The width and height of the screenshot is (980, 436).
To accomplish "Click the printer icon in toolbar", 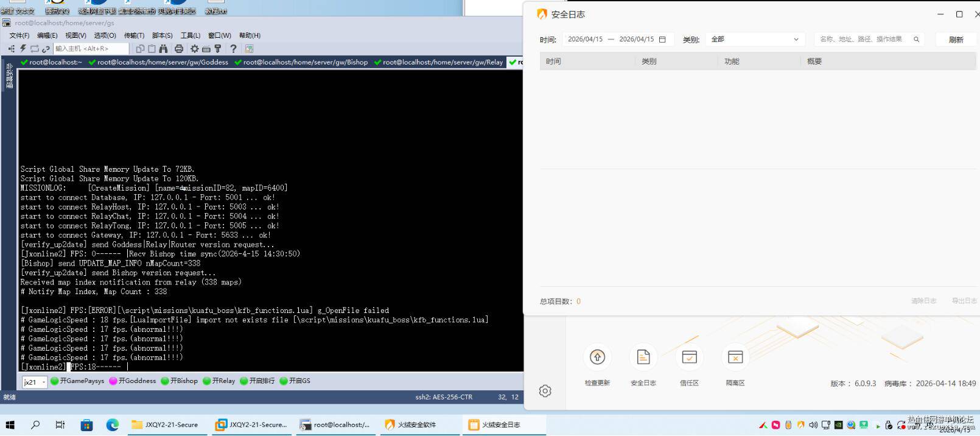I will click(179, 48).
